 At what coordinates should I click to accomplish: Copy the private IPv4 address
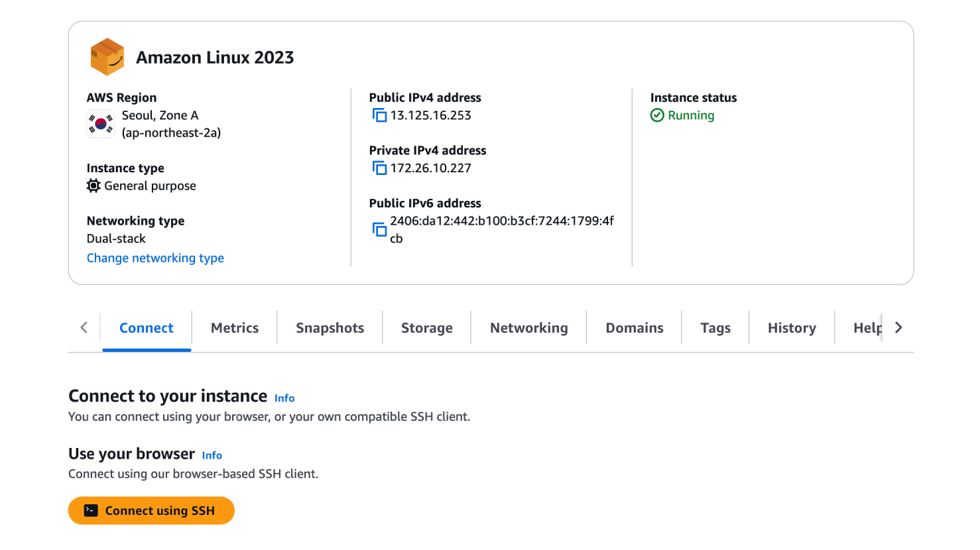379,168
